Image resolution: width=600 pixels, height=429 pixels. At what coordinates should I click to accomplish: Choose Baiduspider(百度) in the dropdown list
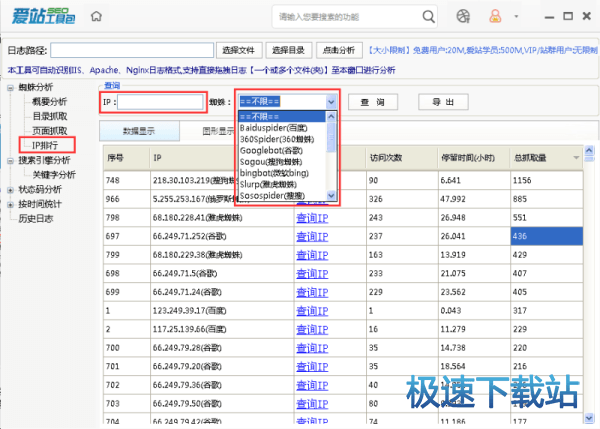[282, 128]
